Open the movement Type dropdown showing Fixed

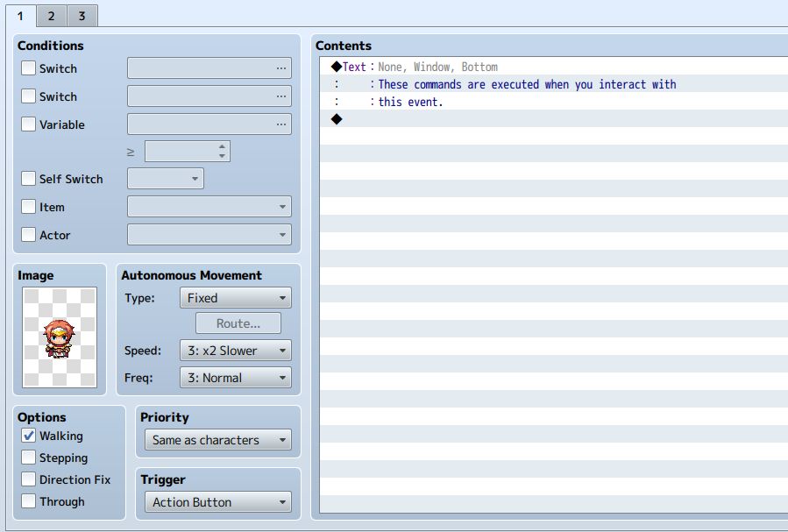click(235, 298)
